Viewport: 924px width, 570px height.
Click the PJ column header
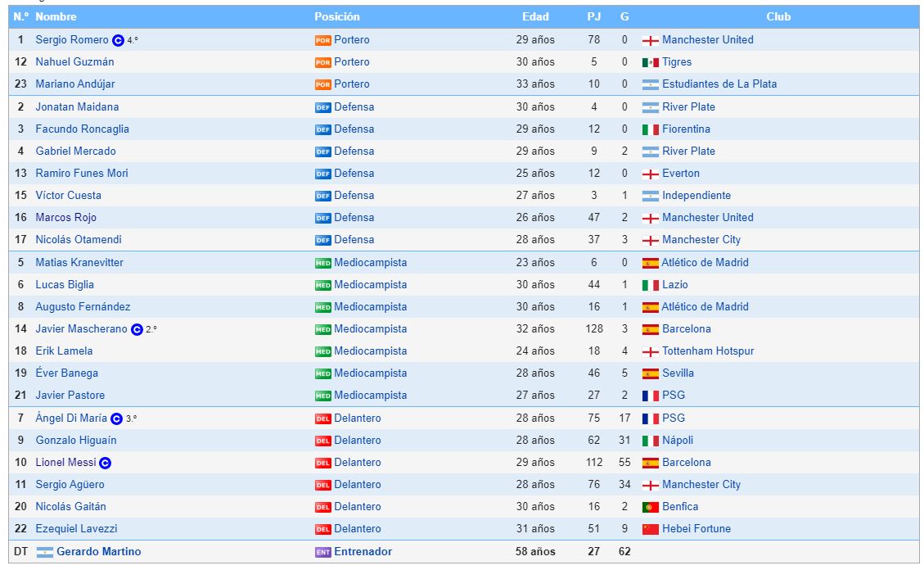pyautogui.click(x=594, y=17)
